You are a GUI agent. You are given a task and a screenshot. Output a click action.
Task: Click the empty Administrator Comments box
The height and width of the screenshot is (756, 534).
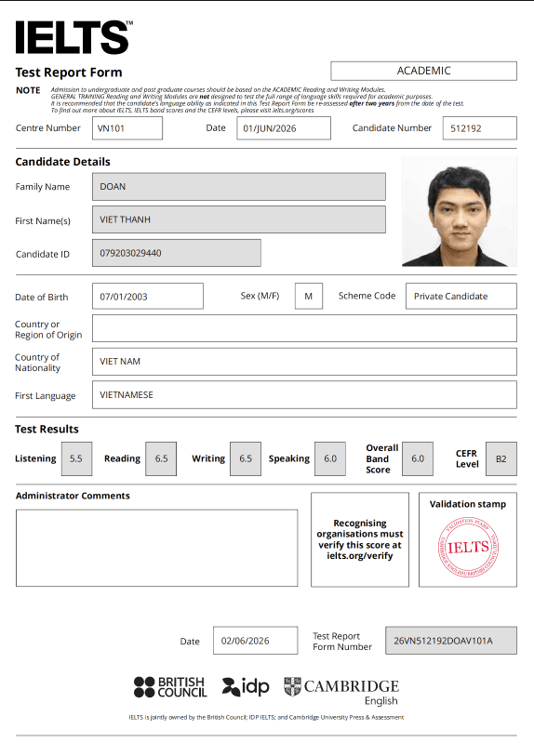click(x=157, y=549)
